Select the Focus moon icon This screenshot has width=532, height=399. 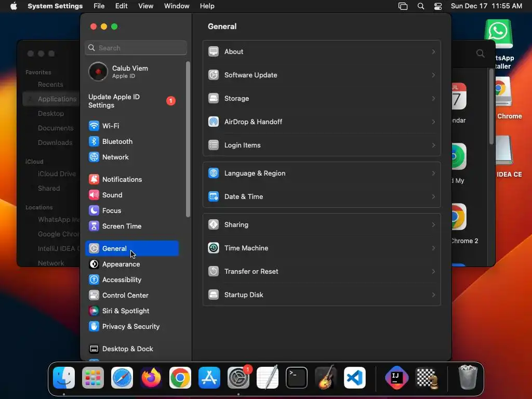coord(94,211)
